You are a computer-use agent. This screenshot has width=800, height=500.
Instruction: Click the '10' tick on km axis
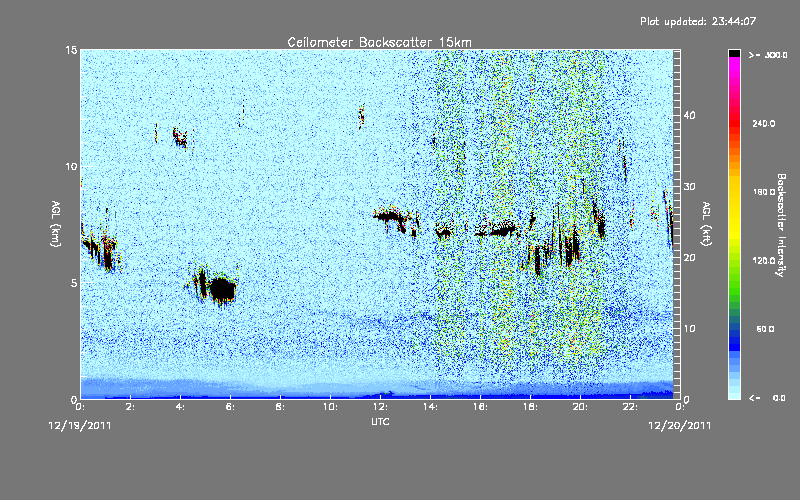click(x=71, y=167)
